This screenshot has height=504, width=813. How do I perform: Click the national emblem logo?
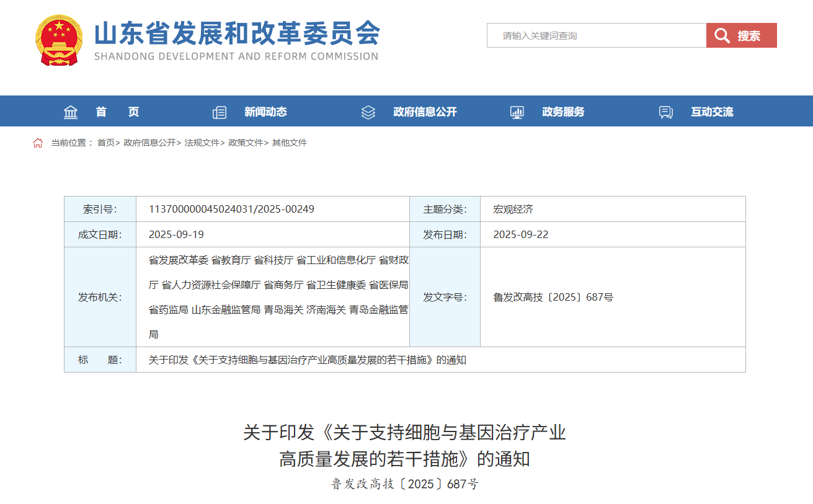point(58,40)
